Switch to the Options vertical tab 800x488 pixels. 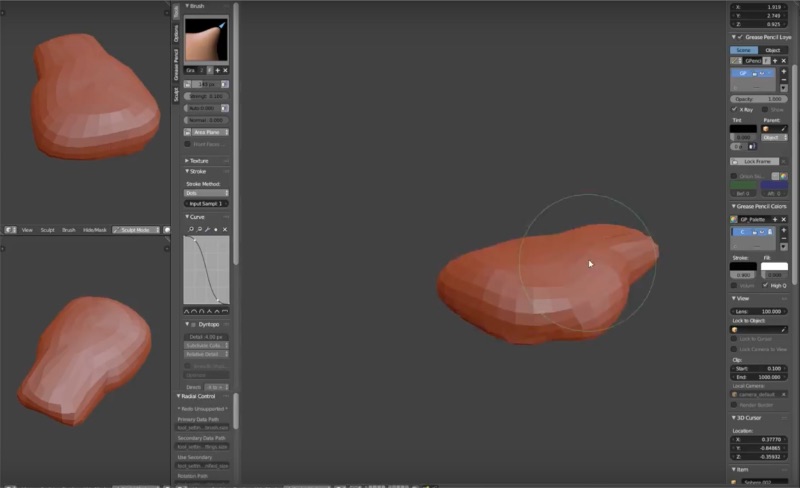(x=177, y=33)
